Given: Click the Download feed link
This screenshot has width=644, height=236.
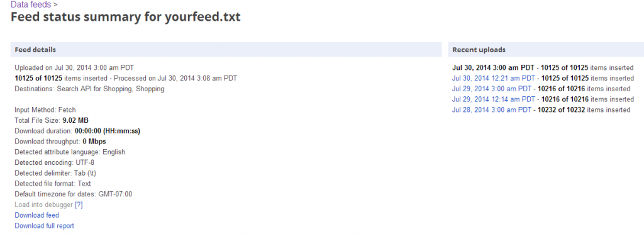Looking at the screenshot, I should [x=36, y=215].
